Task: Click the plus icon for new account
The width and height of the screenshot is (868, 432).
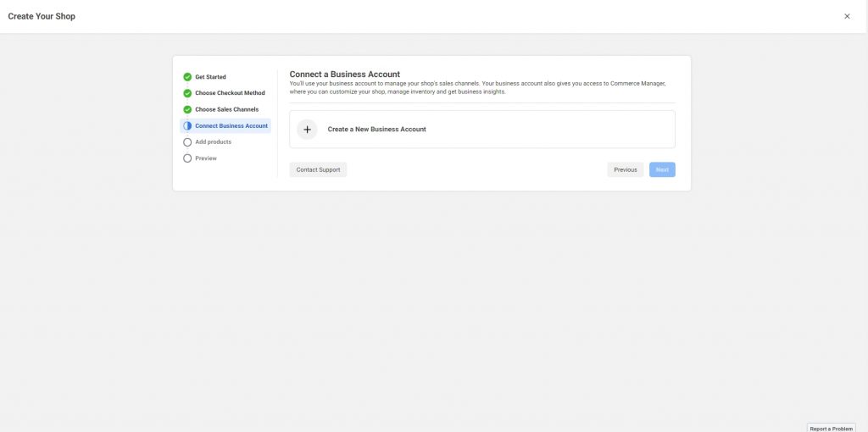Action: coord(307,130)
